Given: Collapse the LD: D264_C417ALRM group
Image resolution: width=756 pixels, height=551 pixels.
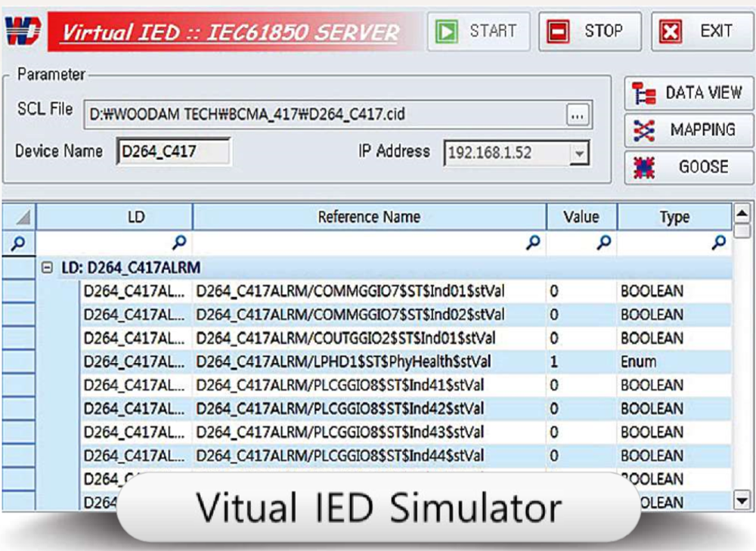Looking at the screenshot, I should pyautogui.click(x=47, y=268).
